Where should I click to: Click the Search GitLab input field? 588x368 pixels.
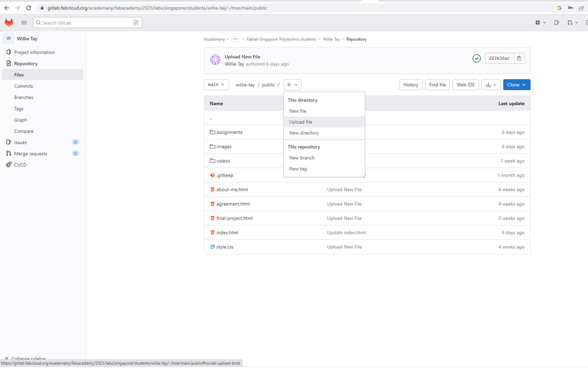coord(87,23)
